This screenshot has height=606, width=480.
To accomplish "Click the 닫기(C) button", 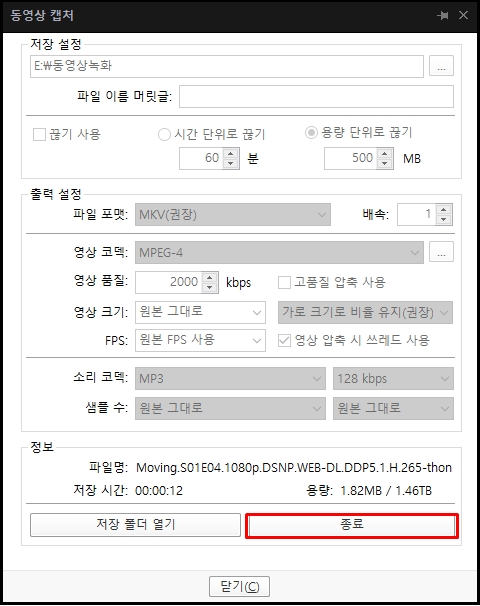I will [x=240, y=587].
